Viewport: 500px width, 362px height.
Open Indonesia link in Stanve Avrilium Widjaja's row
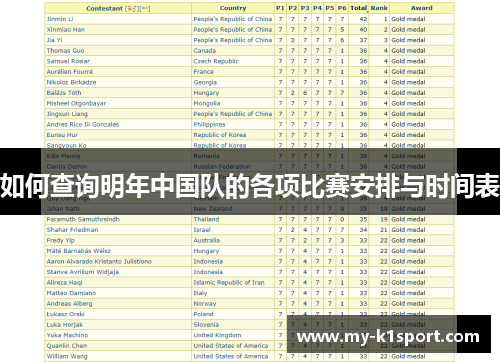click(208, 272)
